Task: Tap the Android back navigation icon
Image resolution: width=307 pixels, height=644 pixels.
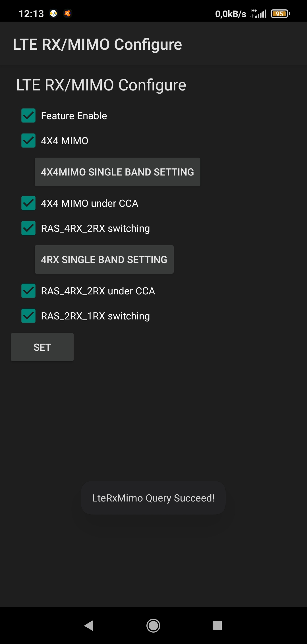Action: (89, 626)
